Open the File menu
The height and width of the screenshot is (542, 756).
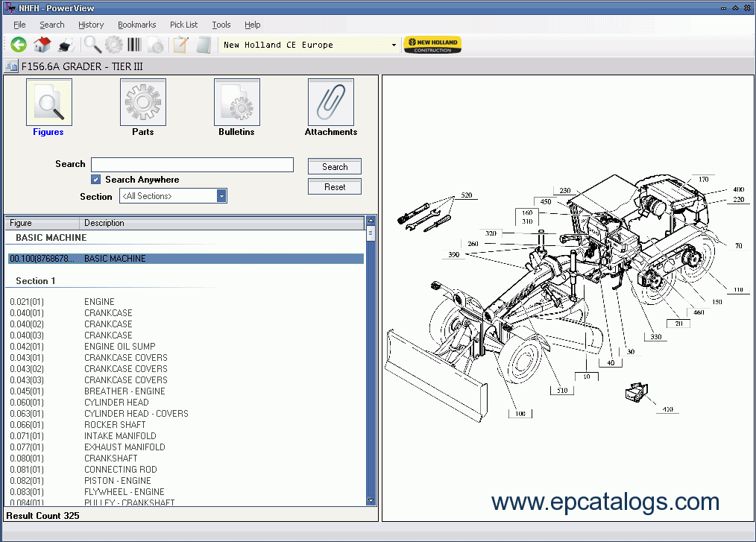coord(19,25)
